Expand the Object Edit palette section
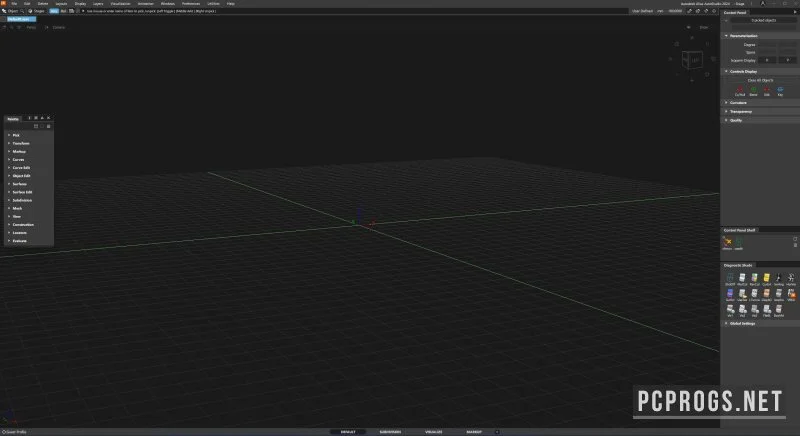The height and width of the screenshot is (436, 800). point(29,176)
